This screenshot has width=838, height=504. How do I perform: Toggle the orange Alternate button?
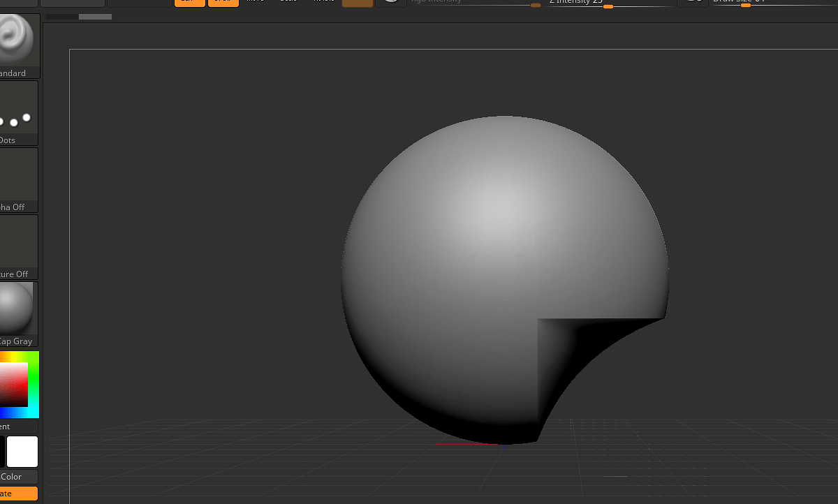coord(19,494)
